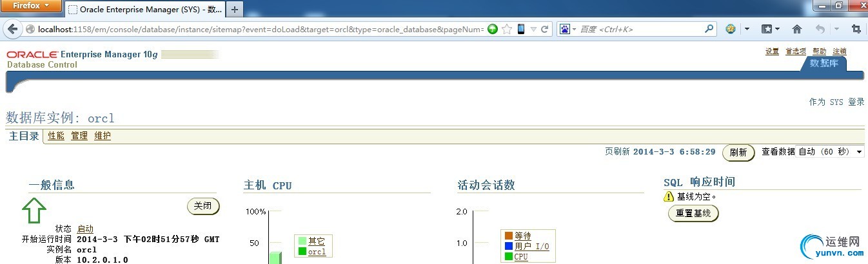
Task: Click the blue 用户 I/O legend swatch
Action: [508, 246]
